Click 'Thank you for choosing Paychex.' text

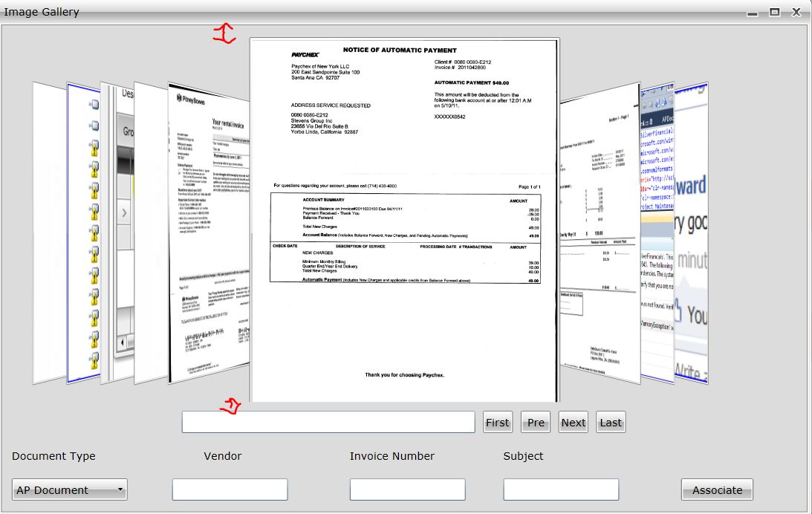click(x=404, y=375)
